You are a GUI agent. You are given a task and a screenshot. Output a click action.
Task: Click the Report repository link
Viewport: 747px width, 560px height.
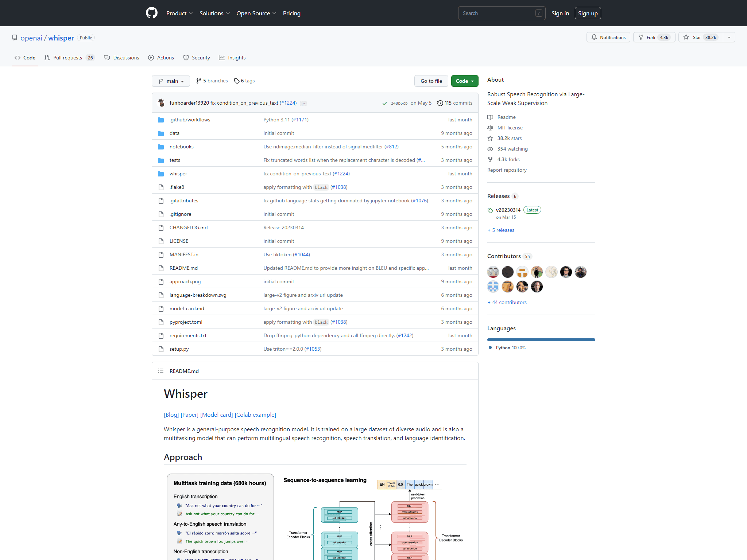pos(507,170)
